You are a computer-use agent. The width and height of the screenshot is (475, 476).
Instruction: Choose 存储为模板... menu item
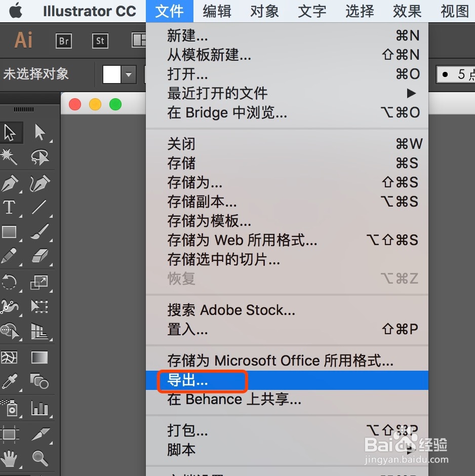pyautogui.click(x=287, y=221)
